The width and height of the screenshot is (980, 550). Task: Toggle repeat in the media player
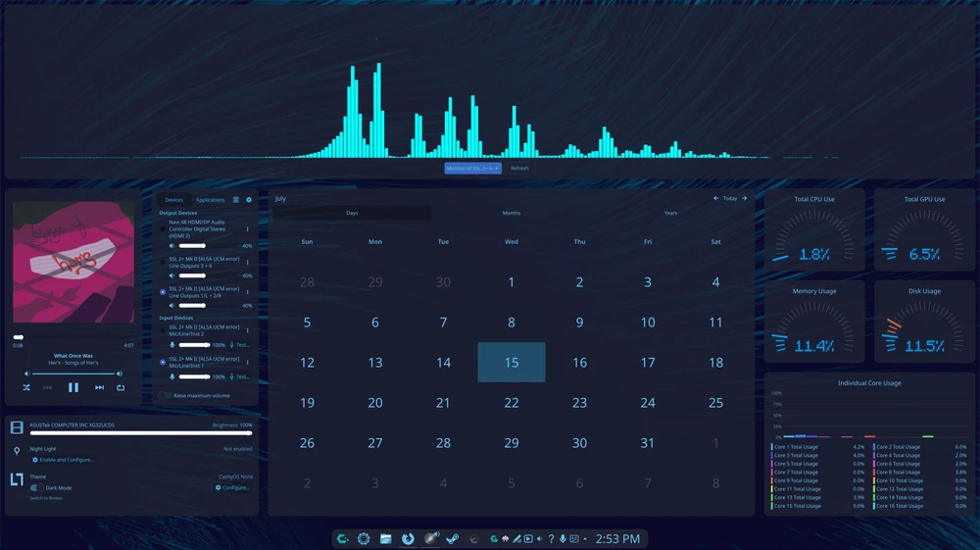click(x=121, y=387)
